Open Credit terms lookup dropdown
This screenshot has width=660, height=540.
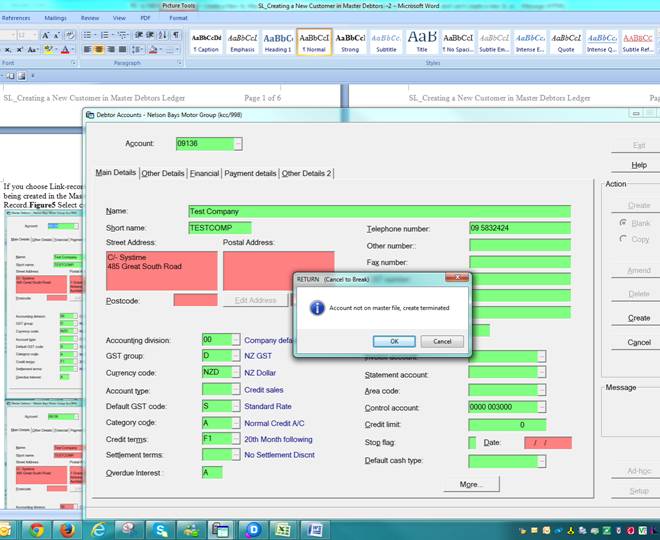pyautogui.click(x=236, y=439)
